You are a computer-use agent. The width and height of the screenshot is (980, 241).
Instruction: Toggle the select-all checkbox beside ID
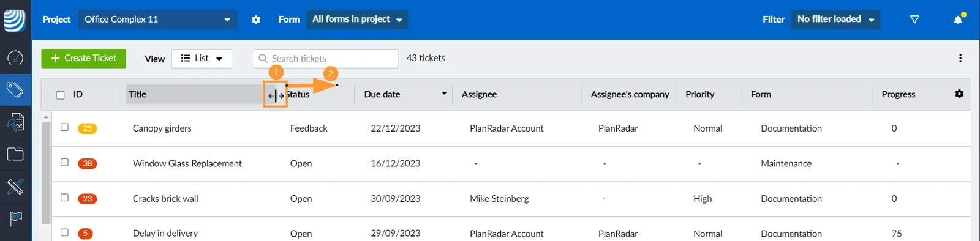tap(60, 95)
